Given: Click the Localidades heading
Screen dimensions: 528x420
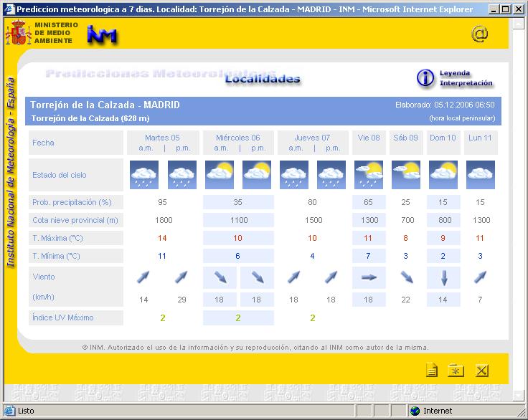Looking at the screenshot, I should (x=263, y=79).
